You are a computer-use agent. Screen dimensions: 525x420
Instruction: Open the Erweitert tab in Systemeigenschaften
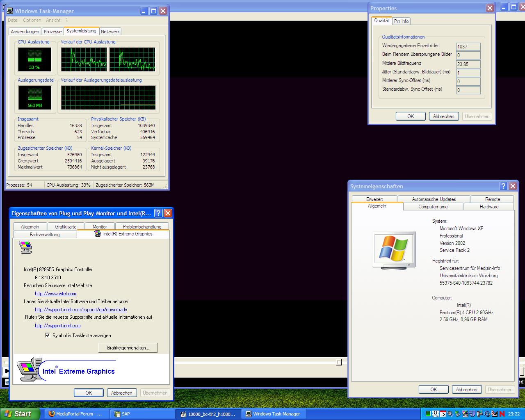[374, 199]
